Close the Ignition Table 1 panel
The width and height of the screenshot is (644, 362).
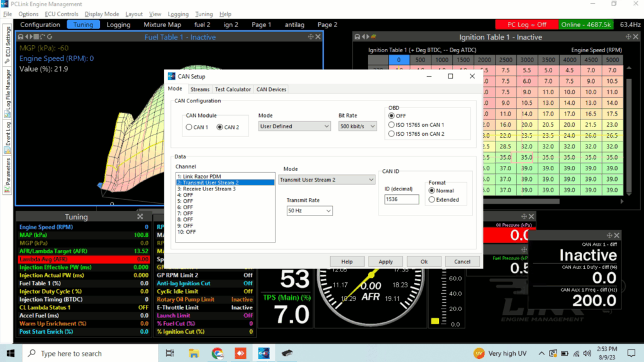pyautogui.click(x=636, y=37)
